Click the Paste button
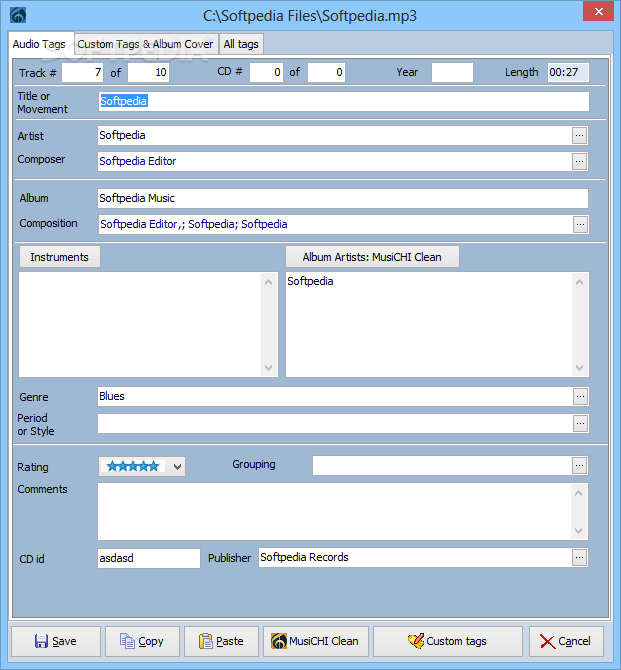Screen dimensions: 621x670 221,641
